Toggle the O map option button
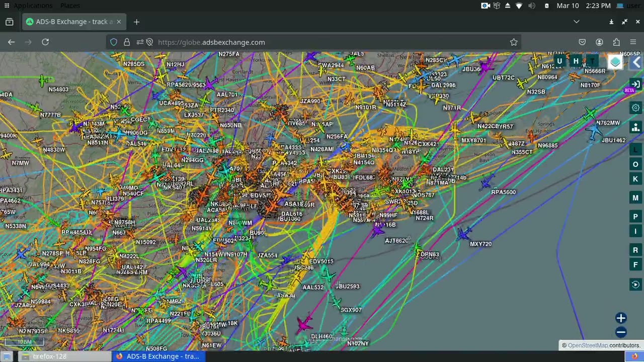The height and width of the screenshot is (362, 644). pos(635,164)
